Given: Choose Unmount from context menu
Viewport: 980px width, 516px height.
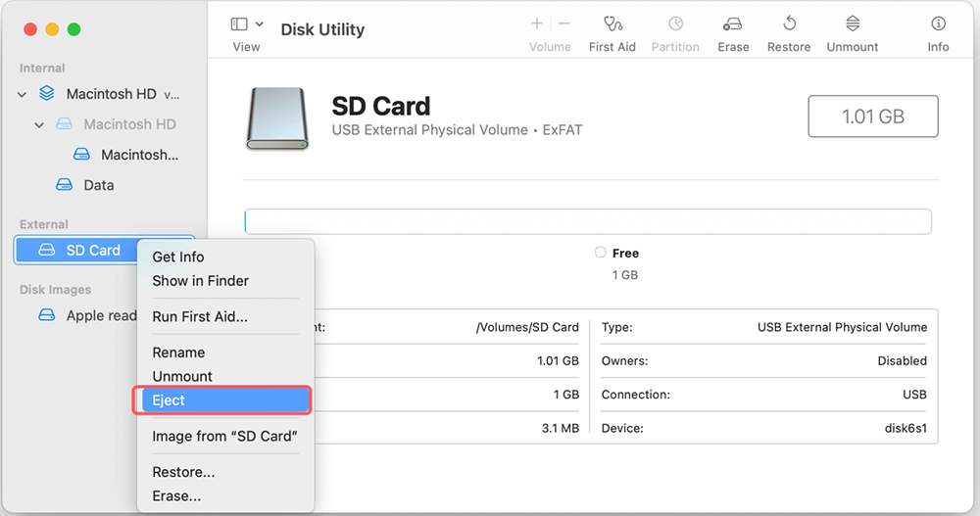Looking at the screenshot, I should (182, 376).
